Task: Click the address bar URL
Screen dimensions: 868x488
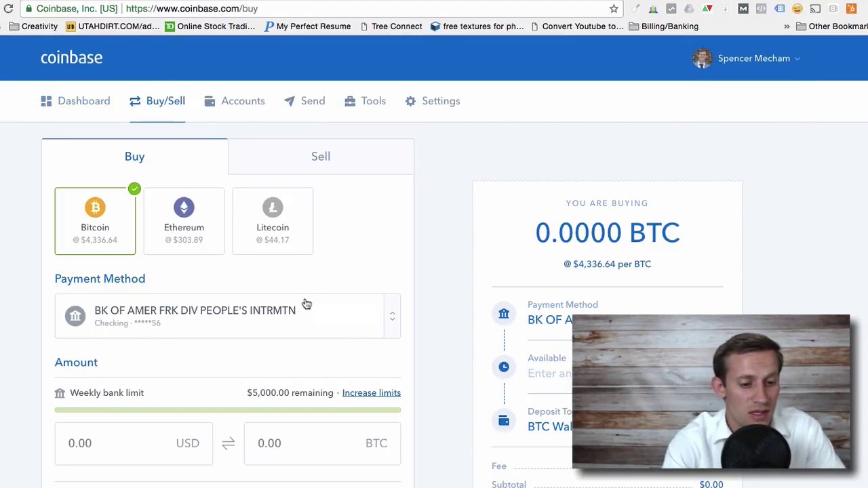Action: [192, 9]
